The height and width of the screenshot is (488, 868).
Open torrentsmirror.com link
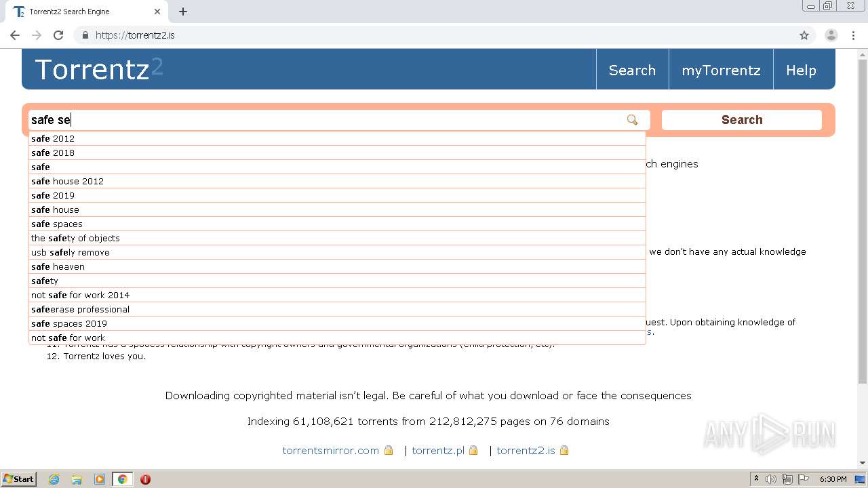331,450
